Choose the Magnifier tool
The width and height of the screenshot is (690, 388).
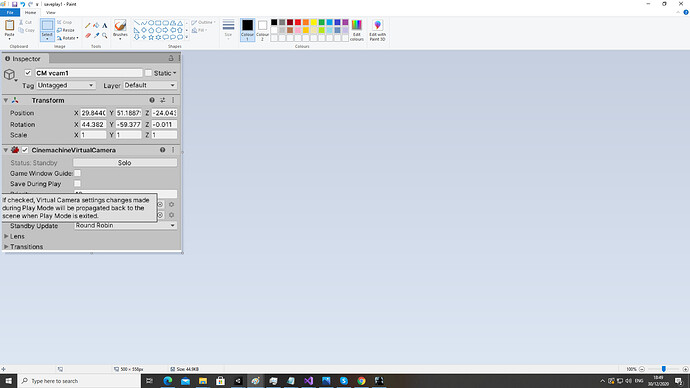click(104, 35)
